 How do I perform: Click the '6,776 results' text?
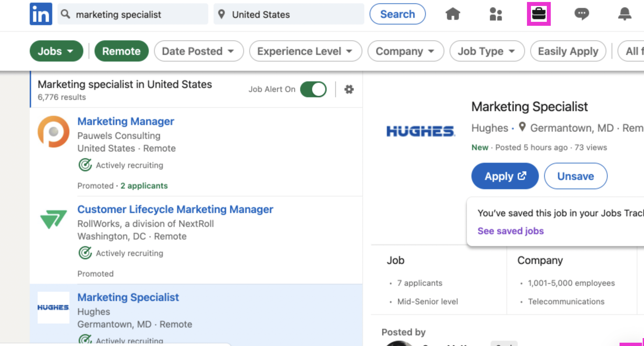(62, 97)
